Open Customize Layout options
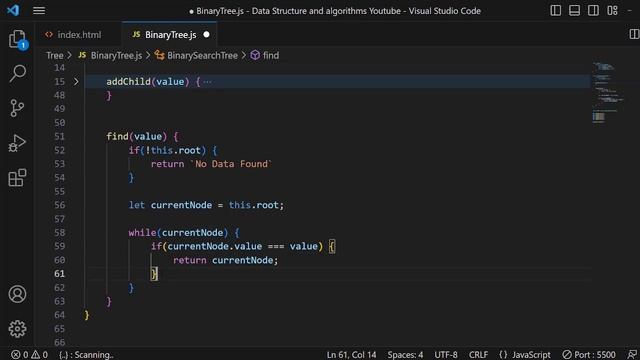Image resolution: width=640 pixels, height=360 pixels. 612,11
